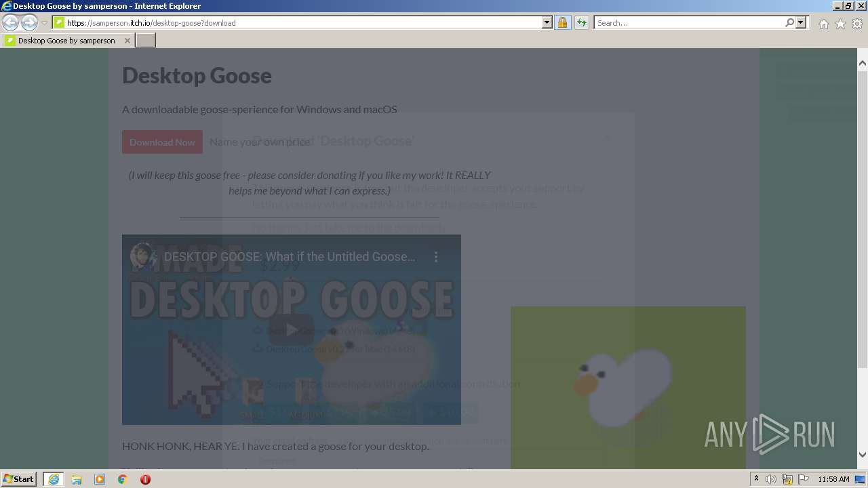Click Internet Explorer in the taskbar
This screenshot has width=868, height=488.
pos(54,479)
